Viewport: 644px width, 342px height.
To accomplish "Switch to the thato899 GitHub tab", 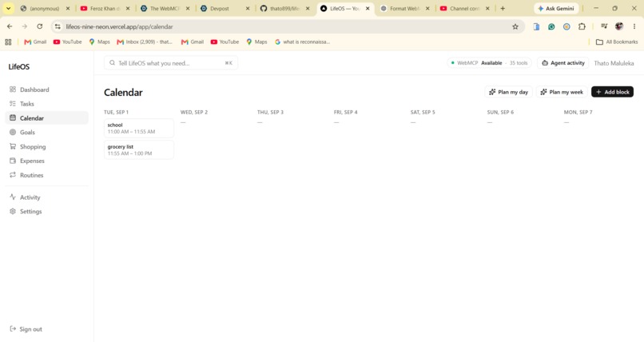I will (284, 8).
